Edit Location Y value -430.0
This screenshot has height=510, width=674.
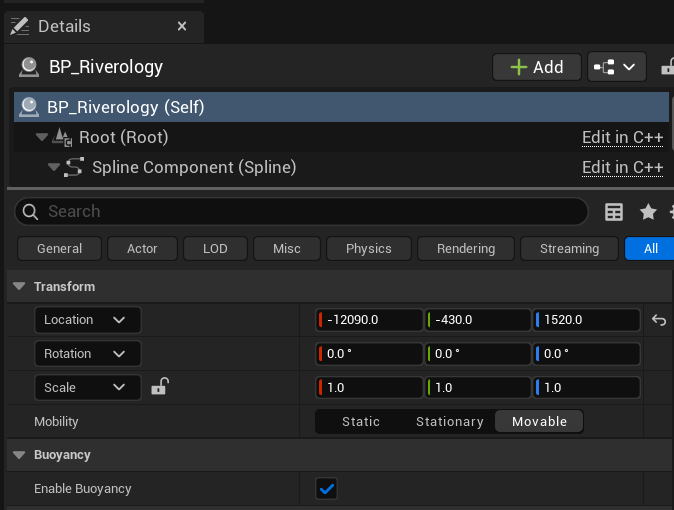(x=478, y=320)
